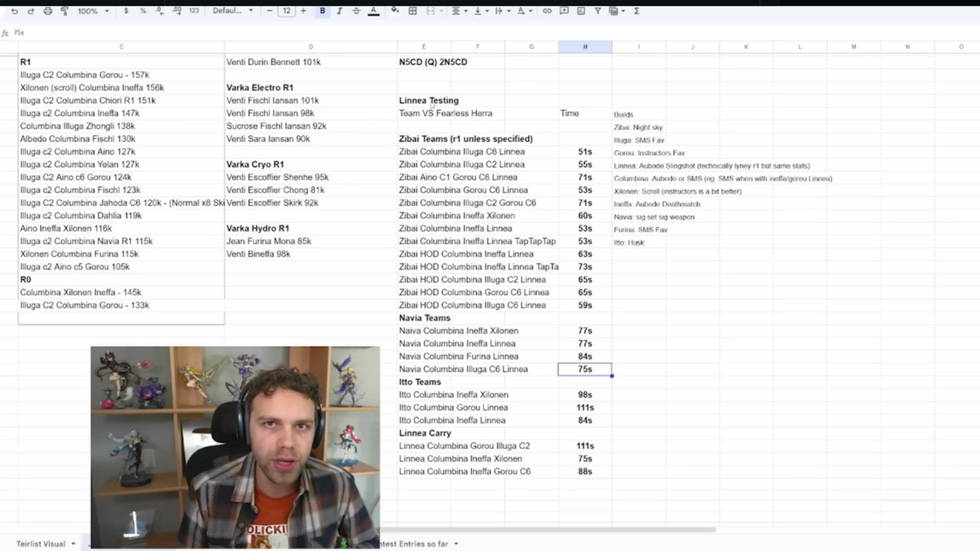Open the 100% zoom dropdown

pos(93,11)
